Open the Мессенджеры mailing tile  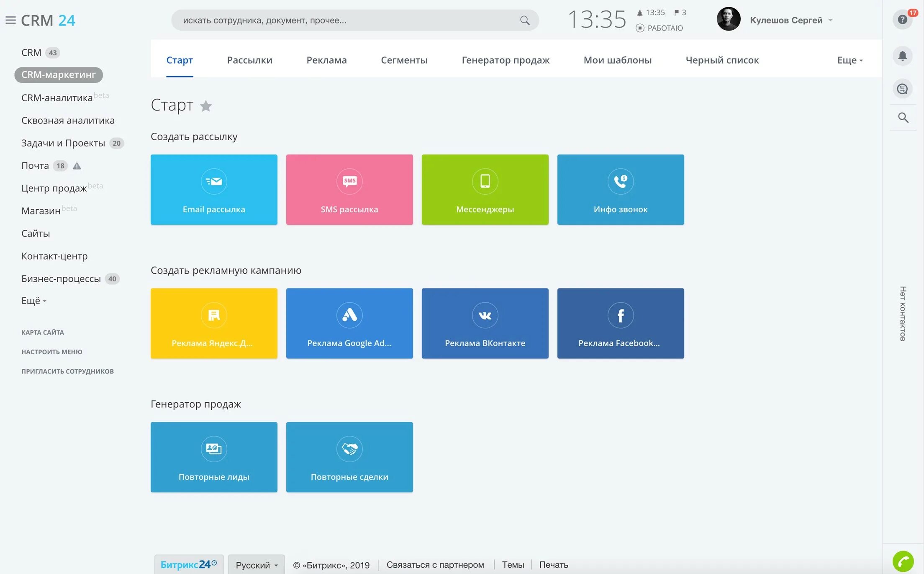485,190
